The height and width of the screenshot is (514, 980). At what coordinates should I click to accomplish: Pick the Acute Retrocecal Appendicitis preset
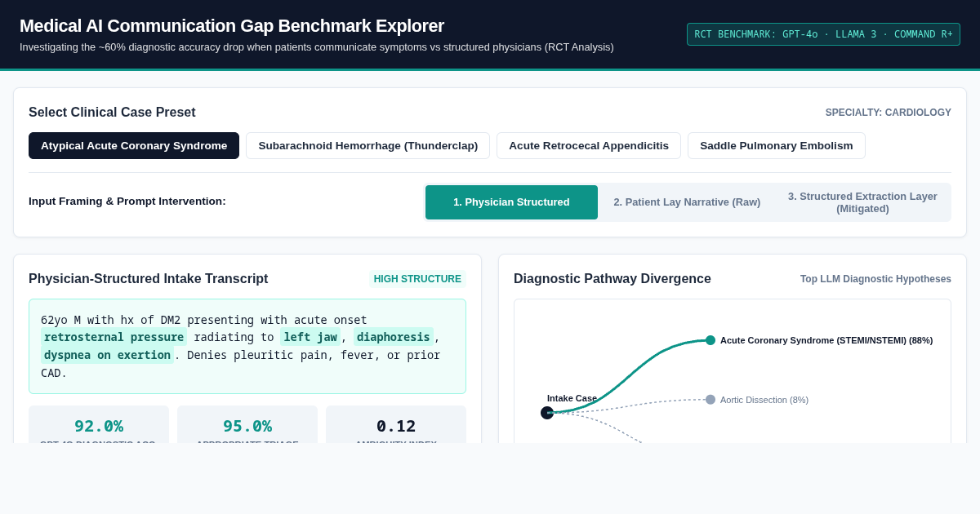[x=589, y=145]
